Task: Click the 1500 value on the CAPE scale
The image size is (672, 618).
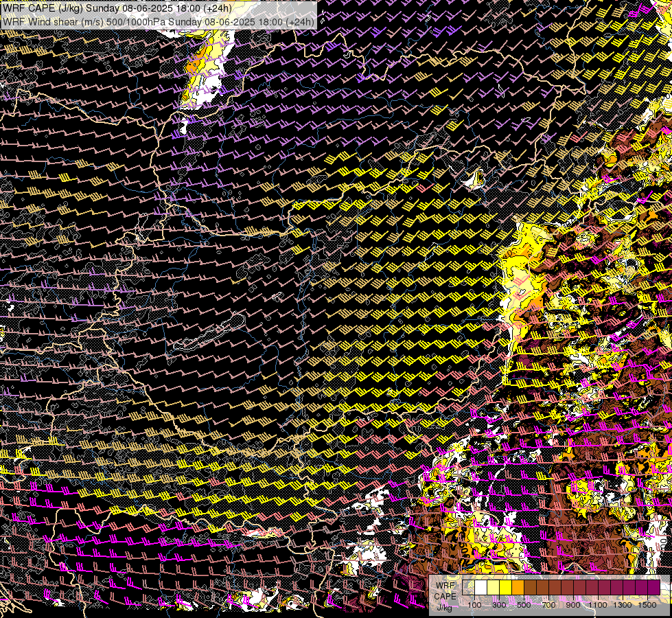Action: point(647,605)
